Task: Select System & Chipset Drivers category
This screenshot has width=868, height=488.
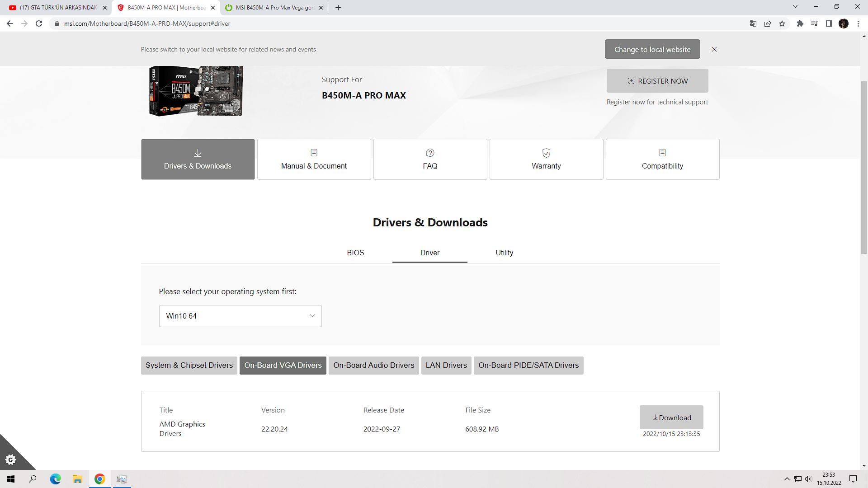Action: [189, 365]
